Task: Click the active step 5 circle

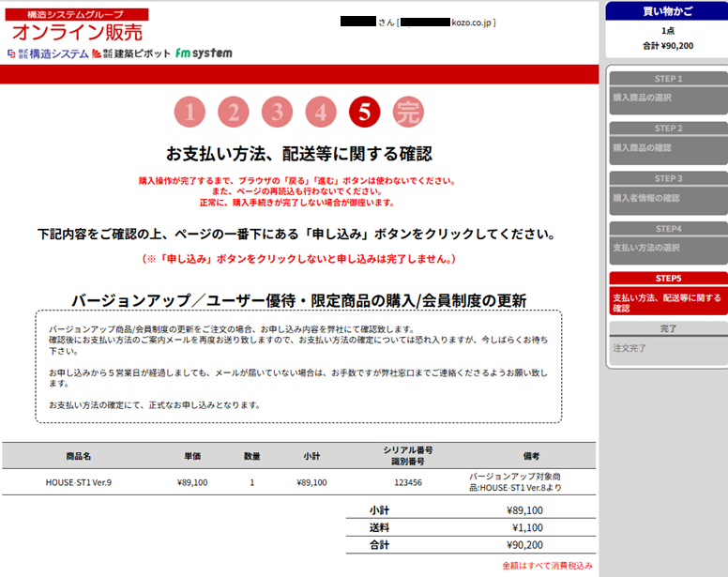Action: pos(364,113)
